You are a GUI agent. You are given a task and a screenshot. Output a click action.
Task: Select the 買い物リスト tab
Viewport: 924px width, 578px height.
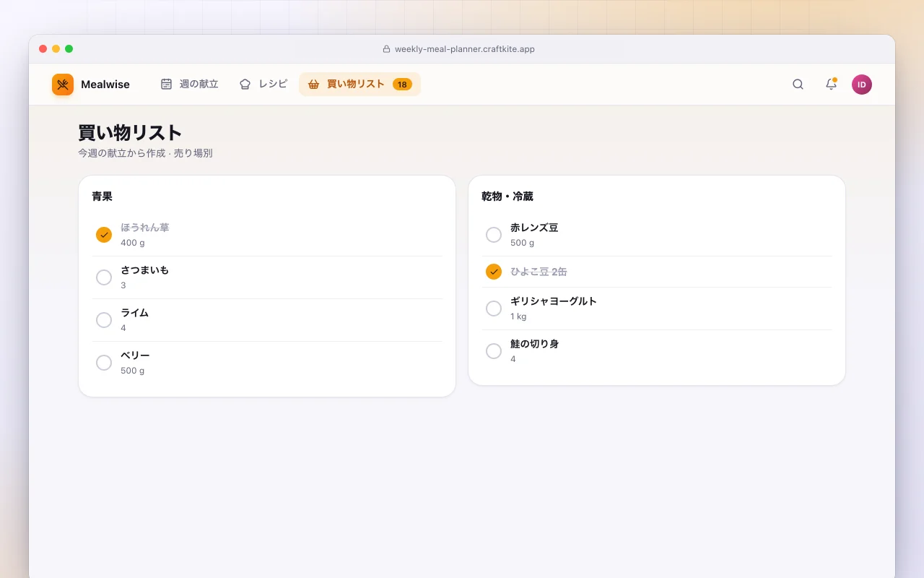point(359,84)
